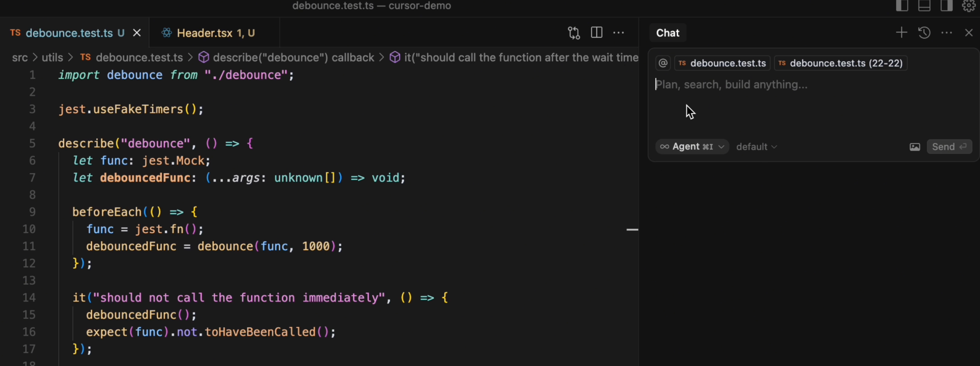The image size is (980, 366).
Task: Open the default model dropdown
Action: [757, 147]
